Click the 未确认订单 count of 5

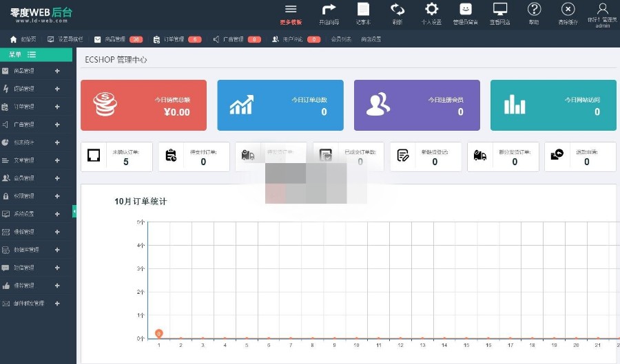(126, 162)
